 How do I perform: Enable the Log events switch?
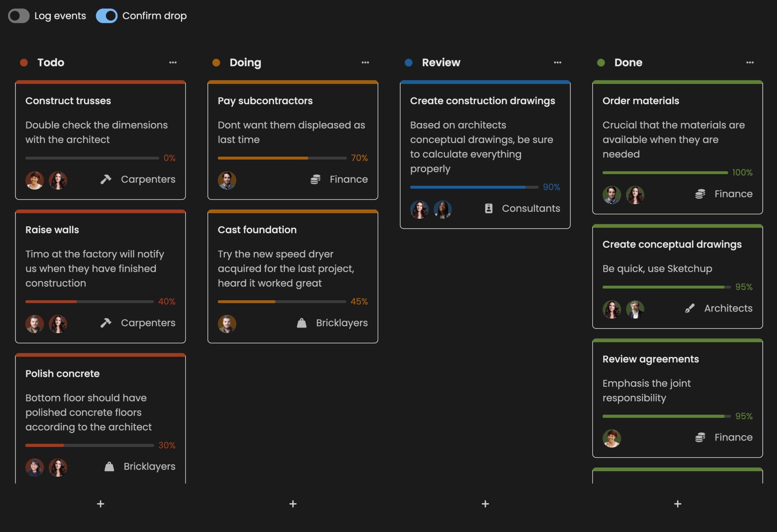pyautogui.click(x=19, y=16)
